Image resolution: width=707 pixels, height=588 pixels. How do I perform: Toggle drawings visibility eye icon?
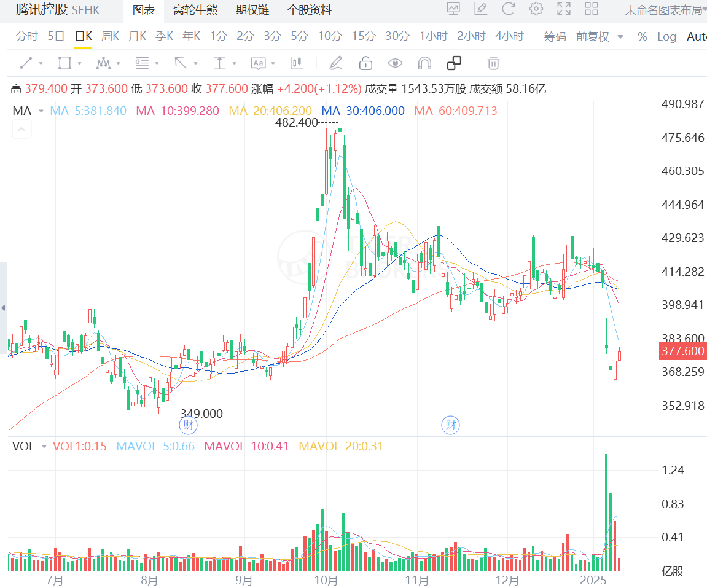click(x=395, y=63)
